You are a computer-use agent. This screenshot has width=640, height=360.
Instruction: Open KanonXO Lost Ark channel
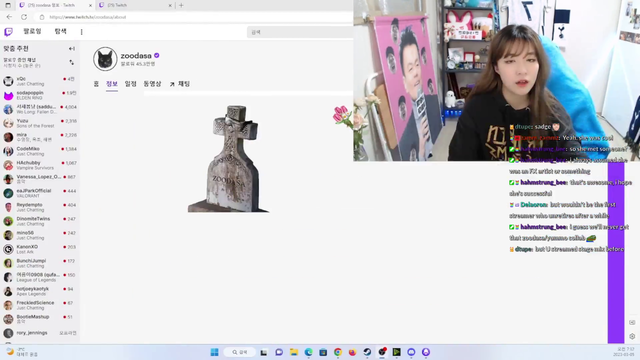[40, 249]
